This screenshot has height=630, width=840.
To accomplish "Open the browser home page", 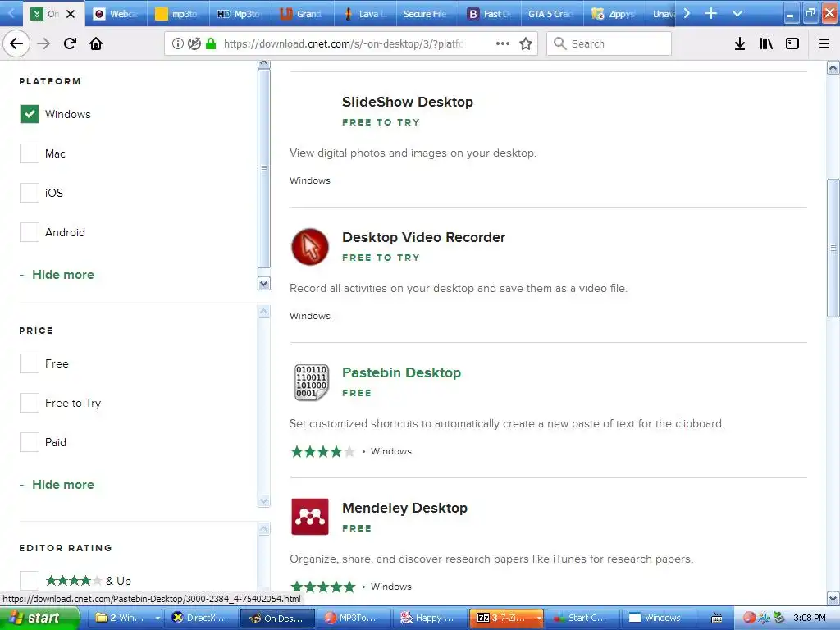I will point(96,43).
